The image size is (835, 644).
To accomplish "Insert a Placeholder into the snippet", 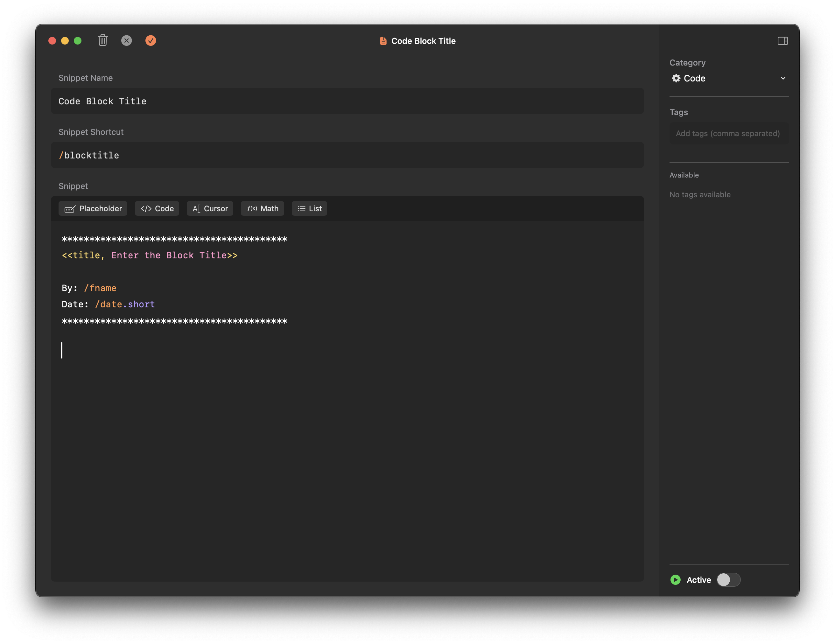I will coord(93,208).
